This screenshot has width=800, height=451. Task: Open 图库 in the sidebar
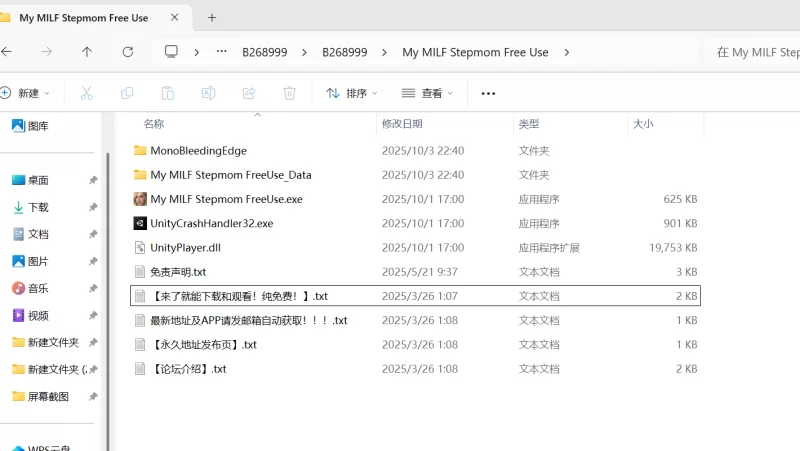tap(30, 126)
